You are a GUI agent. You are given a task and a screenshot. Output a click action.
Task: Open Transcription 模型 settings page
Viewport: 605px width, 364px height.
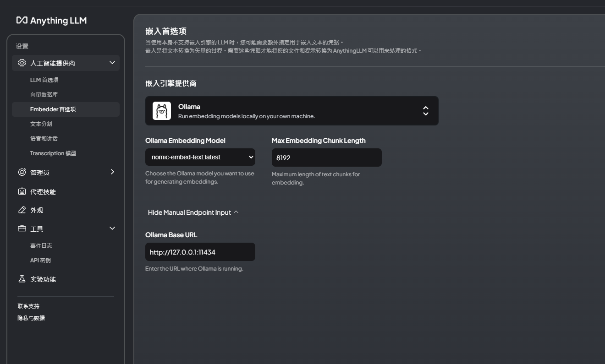(x=53, y=153)
